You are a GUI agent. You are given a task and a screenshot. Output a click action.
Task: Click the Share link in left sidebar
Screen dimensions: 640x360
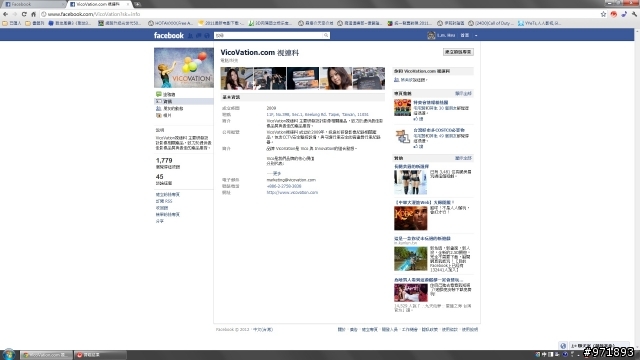pos(160,221)
